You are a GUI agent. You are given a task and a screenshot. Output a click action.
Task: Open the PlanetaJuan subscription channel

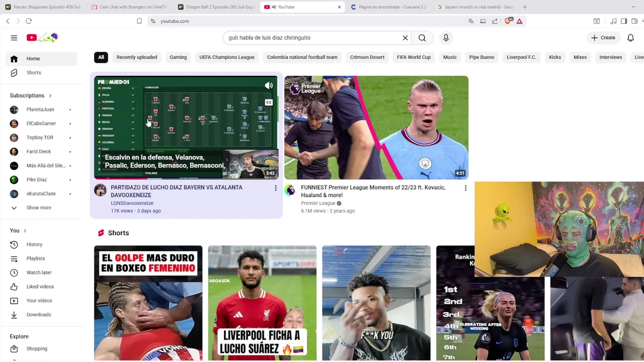click(42, 110)
